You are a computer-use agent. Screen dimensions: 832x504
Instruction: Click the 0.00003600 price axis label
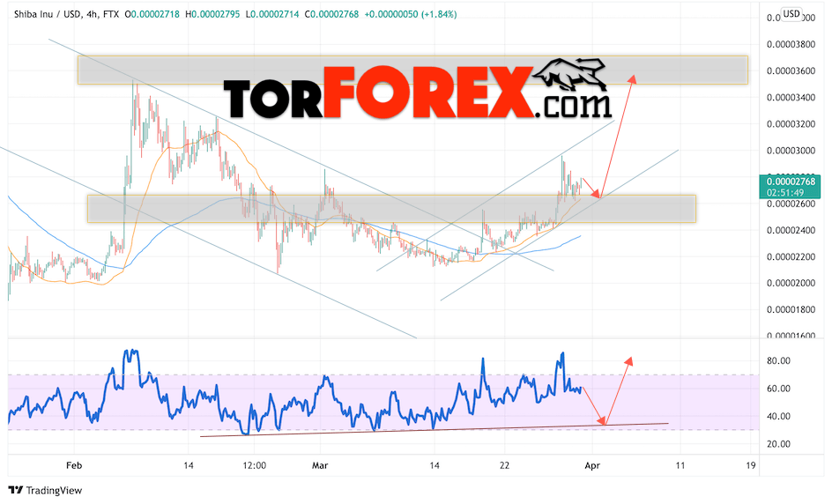791,71
